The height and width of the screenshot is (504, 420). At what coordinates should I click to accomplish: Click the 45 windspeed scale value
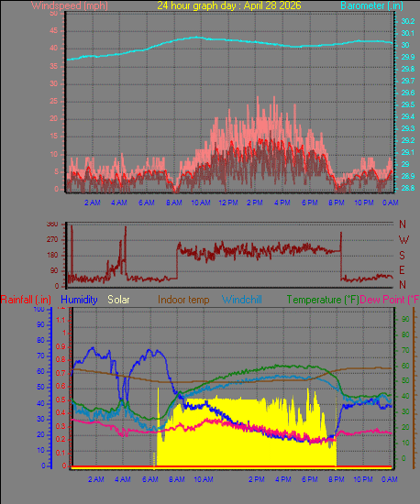coord(54,31)
